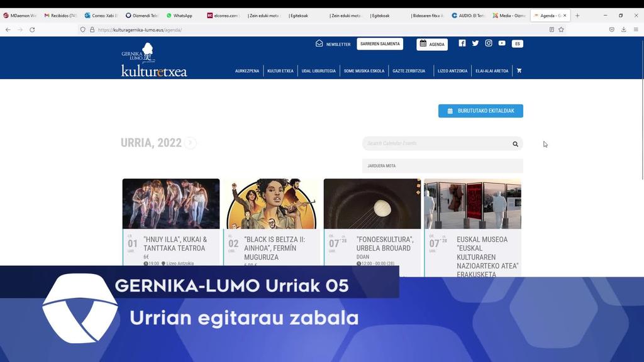Click the BURUTUTAKO EKITALDIAK button
This screenshot has height=362, width=644.
coord(480,111)
